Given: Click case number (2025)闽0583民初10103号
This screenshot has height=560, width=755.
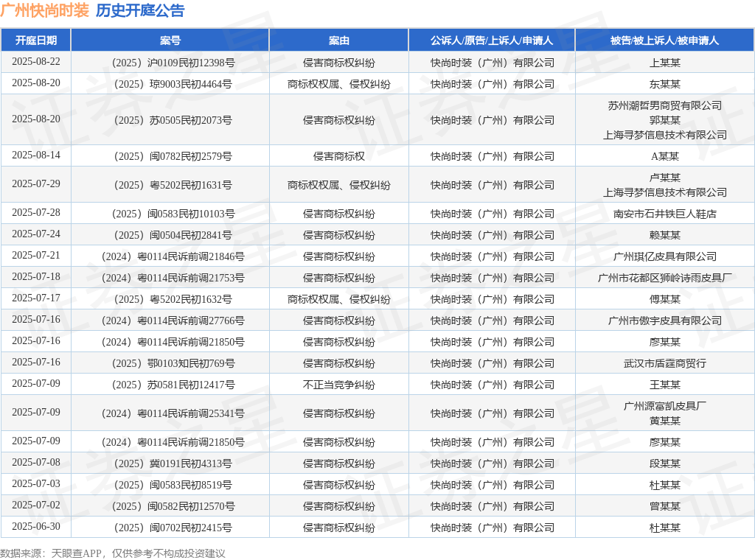Looking at the screenshot, I should pyautogui.click(x=173, y=214).
